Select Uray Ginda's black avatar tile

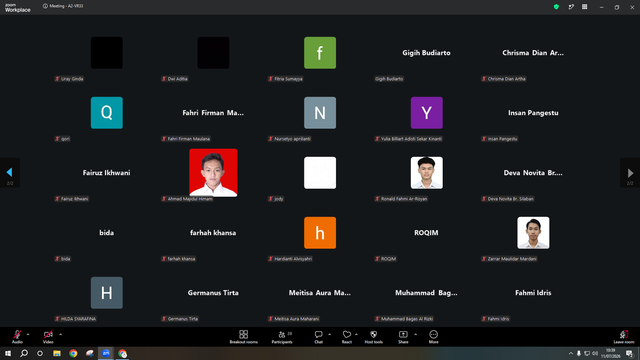point(107,53)
